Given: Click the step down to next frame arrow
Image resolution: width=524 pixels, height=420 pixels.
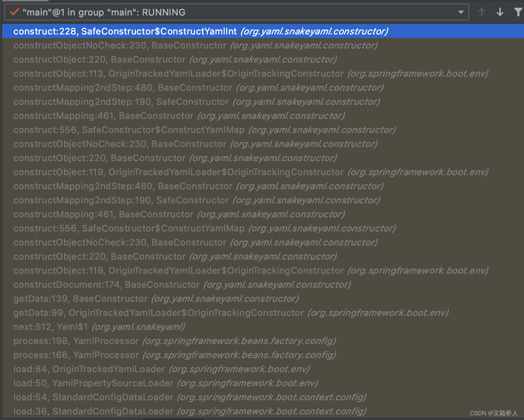Looking at the screenshot, I should (x=500, y=12).
